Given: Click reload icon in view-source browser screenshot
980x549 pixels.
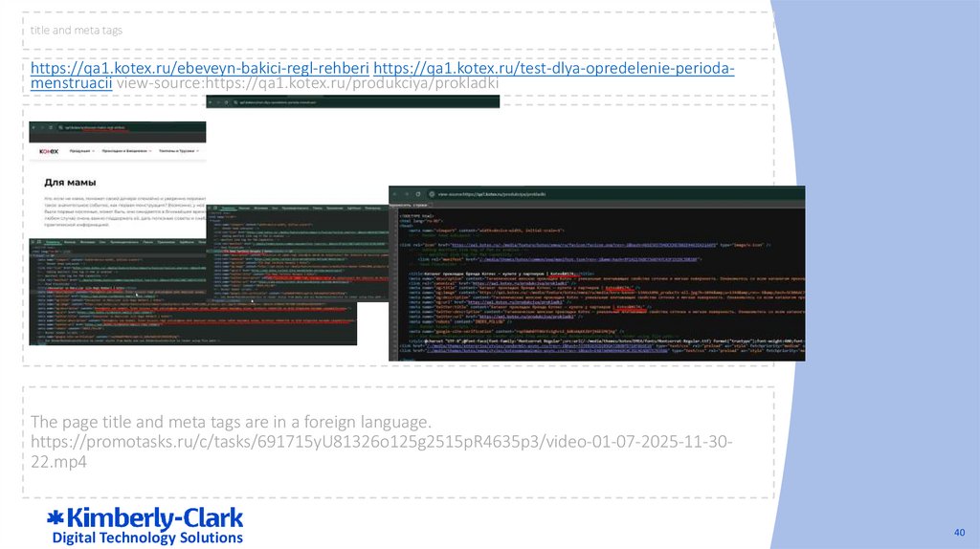Looking at the screenshot, I should (418, 194).
